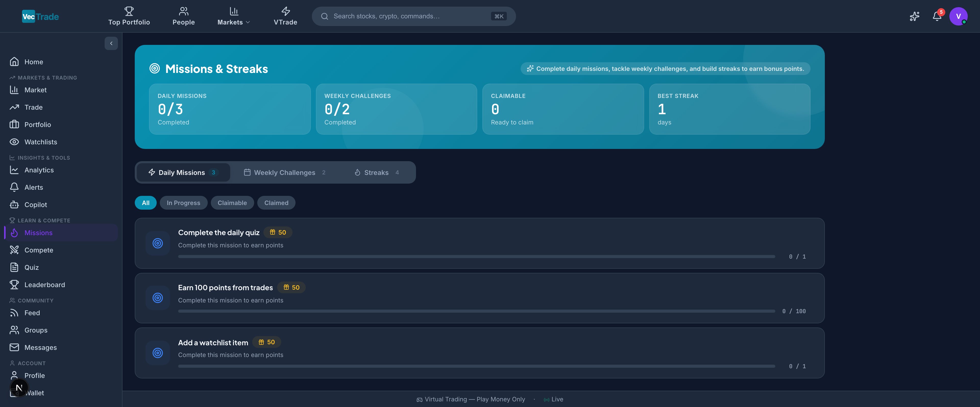Open Compete in sidebar
The image size is (980, 407).
click(61, 250)
